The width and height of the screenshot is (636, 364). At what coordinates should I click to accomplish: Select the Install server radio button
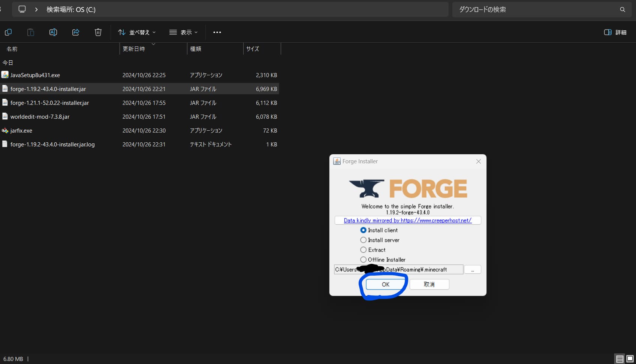(x=363, y=240)
